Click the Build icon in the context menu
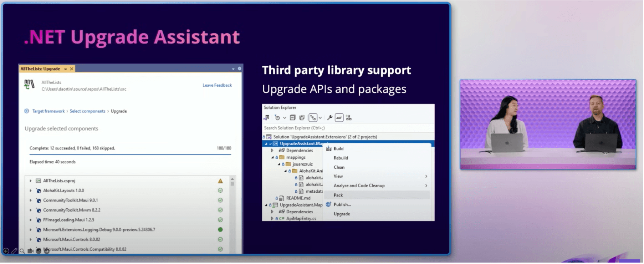 [x=328, y=148]
